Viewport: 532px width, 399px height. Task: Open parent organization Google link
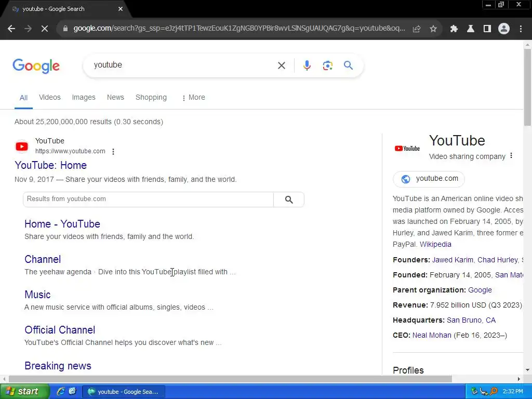coord(480,290)
